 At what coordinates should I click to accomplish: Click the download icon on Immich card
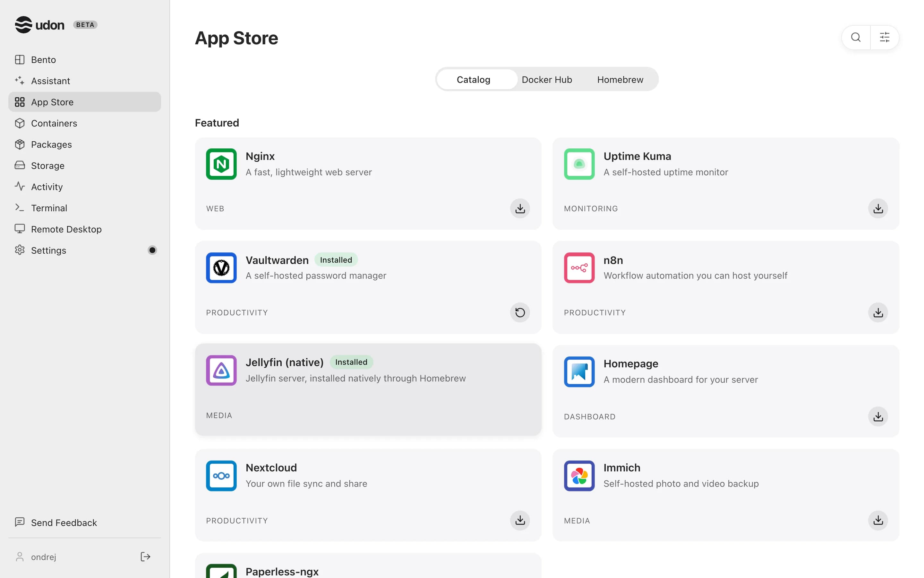(x=878, y=520)
